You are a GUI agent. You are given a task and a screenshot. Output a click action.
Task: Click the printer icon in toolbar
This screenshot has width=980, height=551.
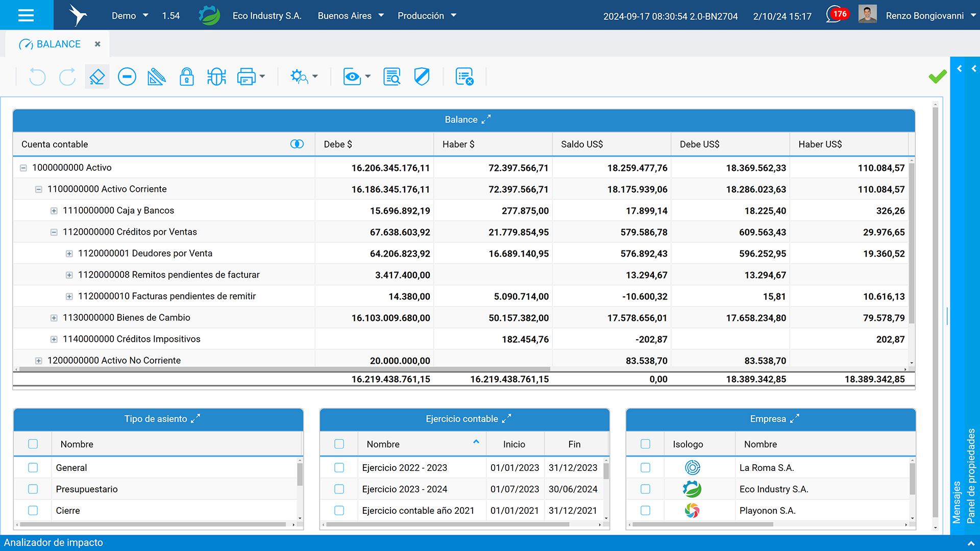(x=247, y=77)
